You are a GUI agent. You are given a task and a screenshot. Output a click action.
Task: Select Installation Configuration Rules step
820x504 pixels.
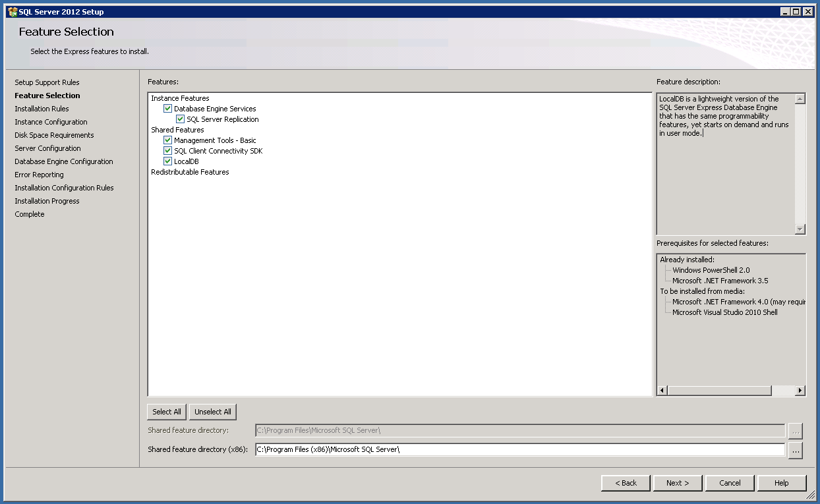[x=64, y=188]
